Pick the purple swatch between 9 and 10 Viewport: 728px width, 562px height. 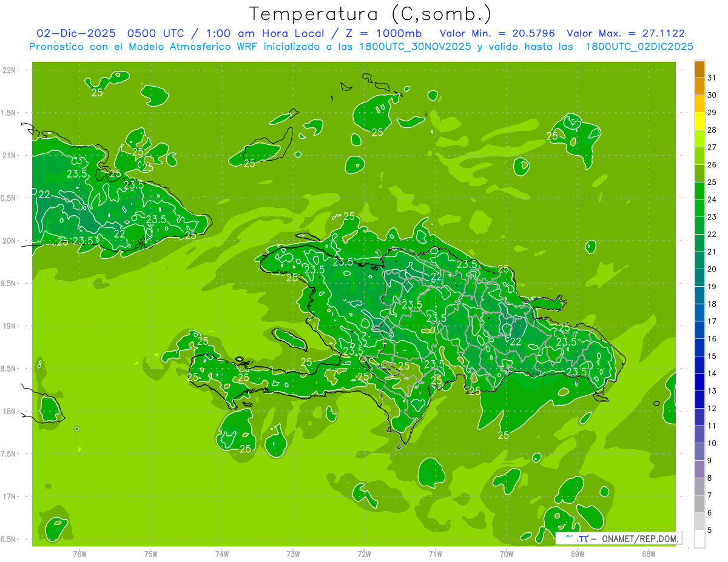699,452
